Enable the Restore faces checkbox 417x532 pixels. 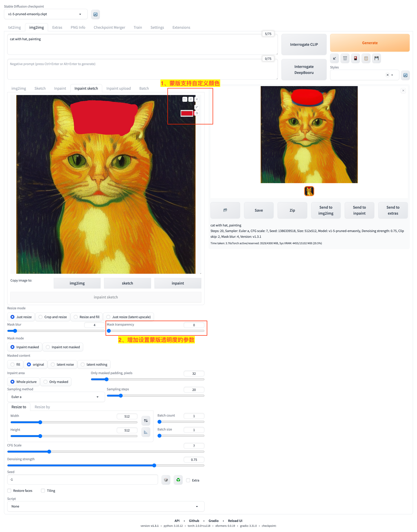(9, 491)
